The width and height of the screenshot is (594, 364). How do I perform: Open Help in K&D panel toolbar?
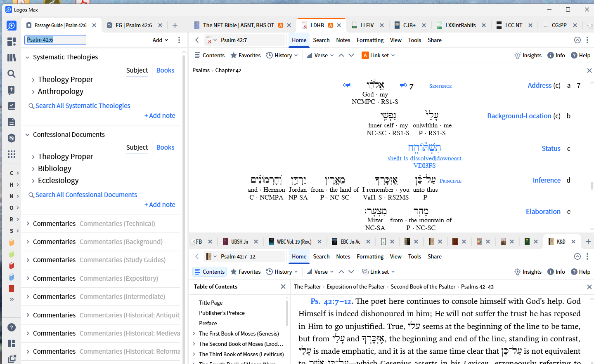point(581,272)
